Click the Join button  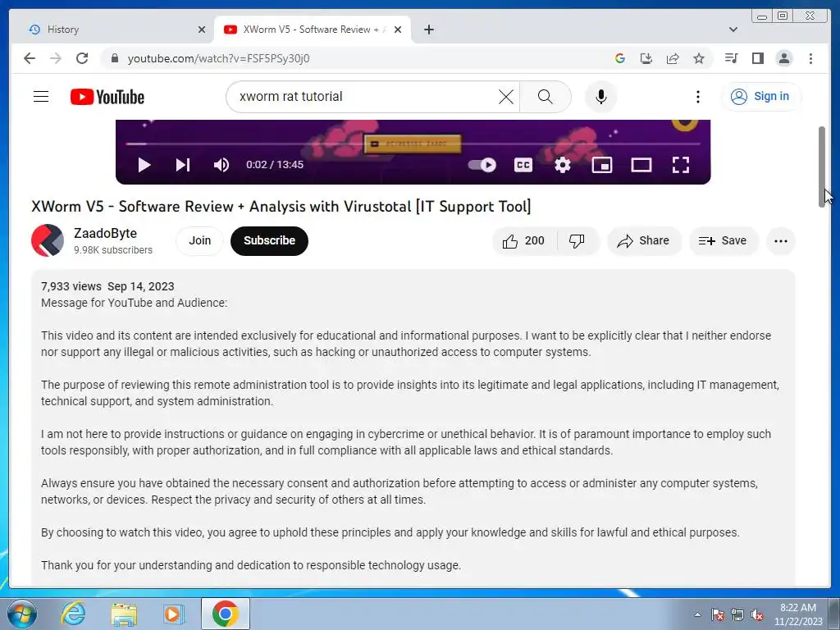200,240
